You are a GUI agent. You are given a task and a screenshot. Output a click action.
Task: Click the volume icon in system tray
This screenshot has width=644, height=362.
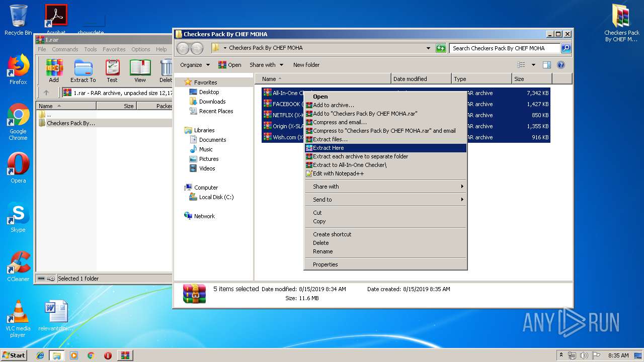[x=584, y=355]
